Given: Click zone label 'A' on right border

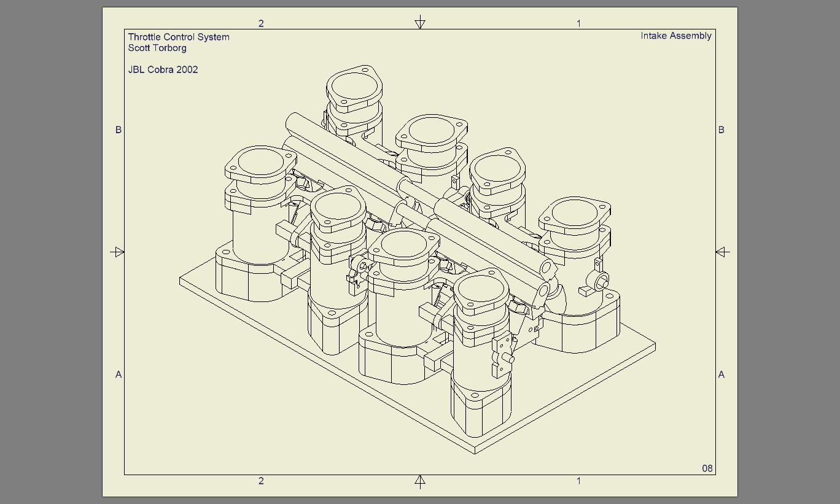Looking at the screenshot, I should click(721, 374).
